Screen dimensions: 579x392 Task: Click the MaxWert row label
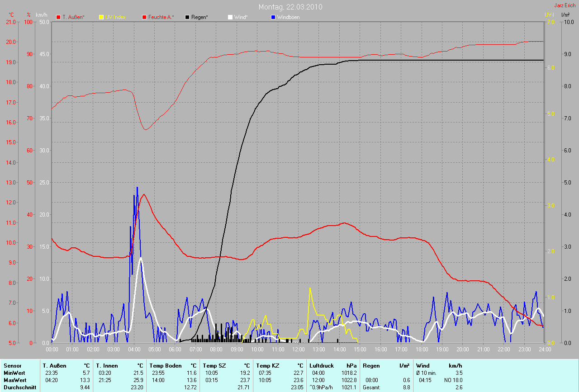(14, 380)
